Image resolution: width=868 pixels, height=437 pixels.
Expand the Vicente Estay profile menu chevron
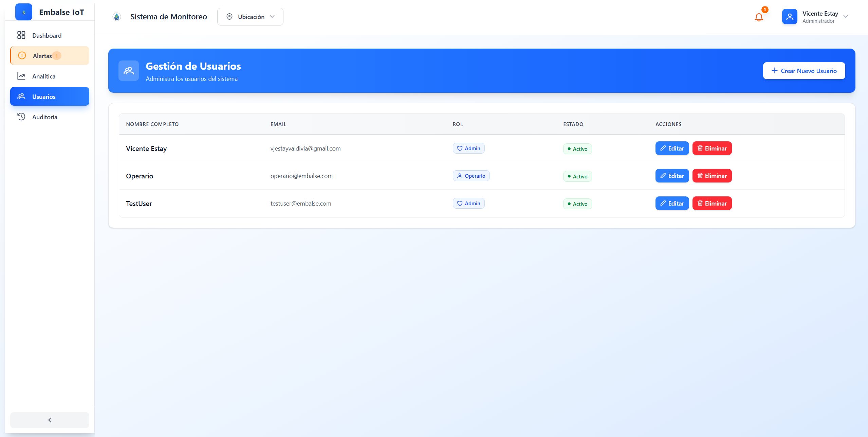(x=846, y=17)
